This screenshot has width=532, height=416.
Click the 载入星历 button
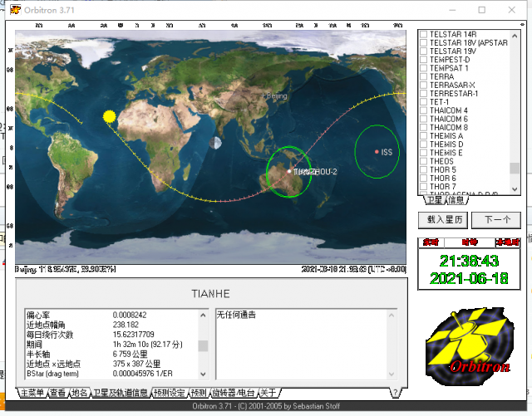click(443, 220)
